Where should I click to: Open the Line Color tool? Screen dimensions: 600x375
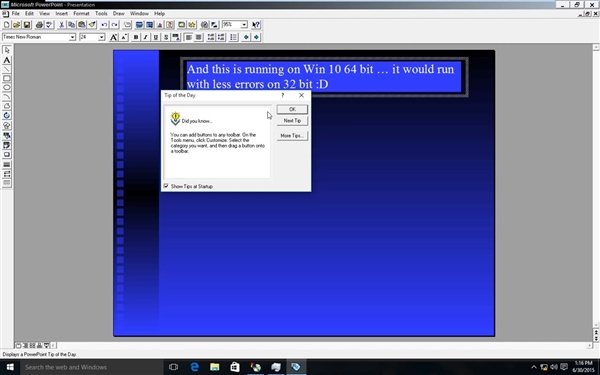coord(7,145)
